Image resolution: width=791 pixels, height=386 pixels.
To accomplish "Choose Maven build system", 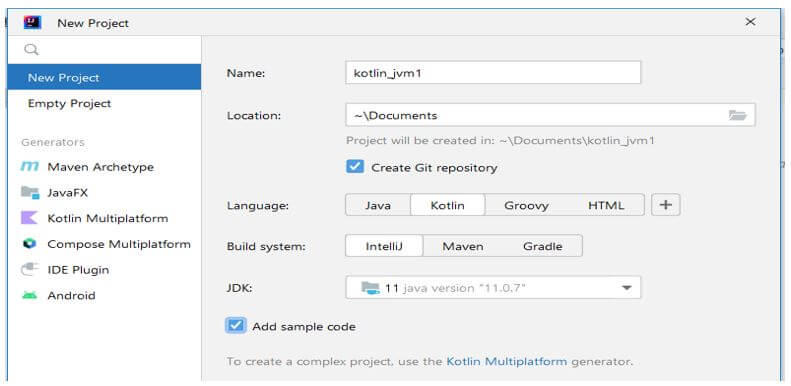I will 463,246.
